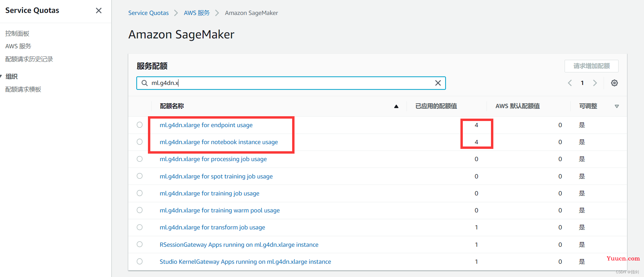Open Studio KernelGateway Apps quota link
The width and height of the screenshot is (644, 277).
click(245, 262)
